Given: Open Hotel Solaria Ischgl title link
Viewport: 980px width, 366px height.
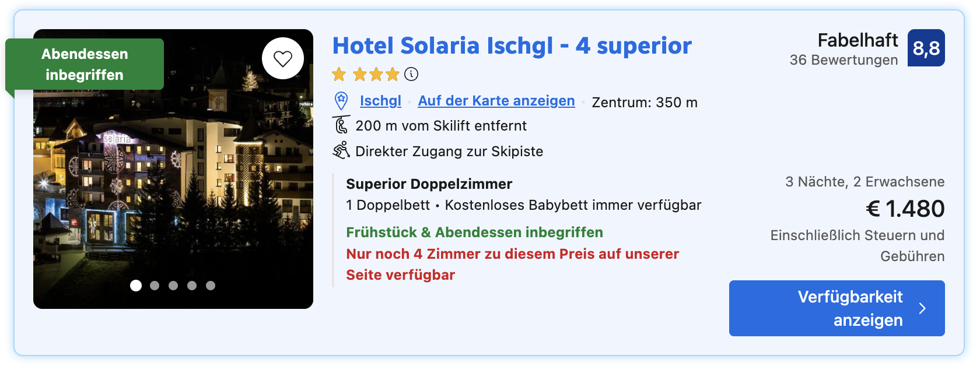Looking at the screenshot, I should (x=512, y=45).
